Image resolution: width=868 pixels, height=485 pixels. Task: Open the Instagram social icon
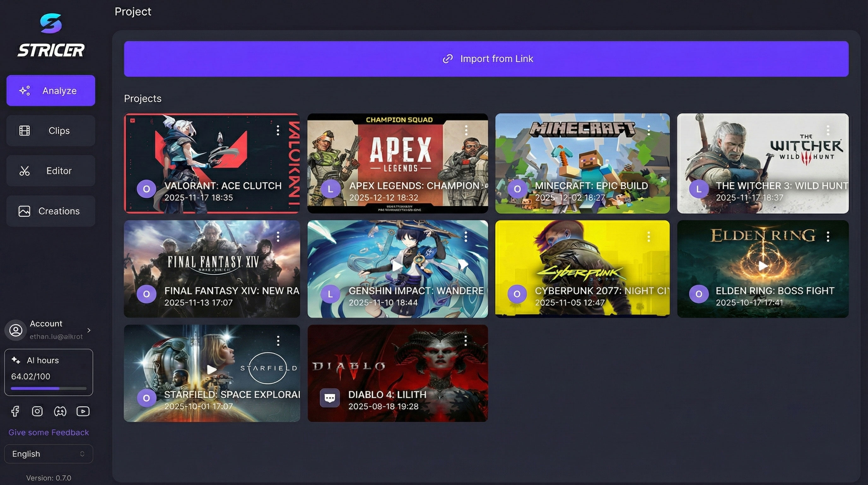click(38, 411)
